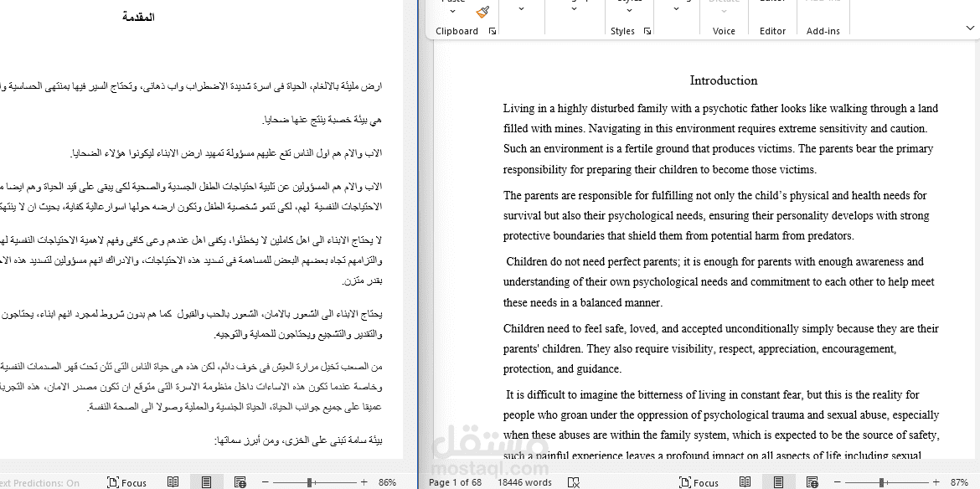Click the line beginning "Children need to feel safe"
Screen dimensions: 980x489
coord(720,328)
